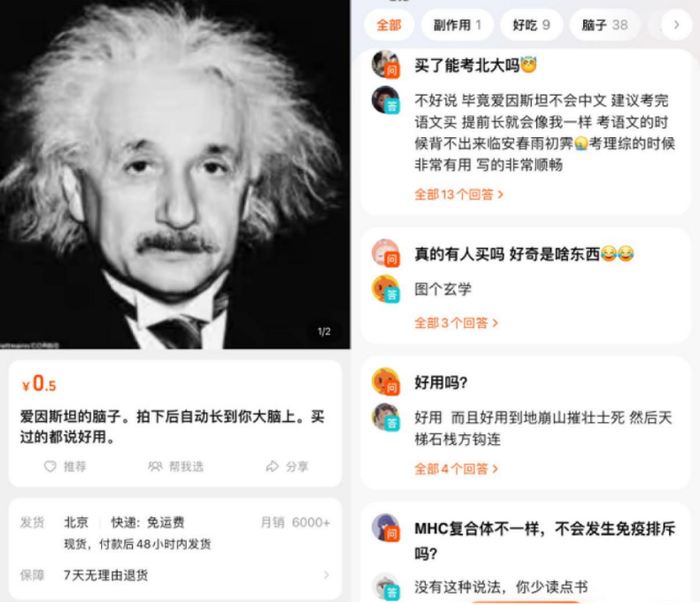This screenshot has width=700, height=605.
Task: Select the 好吃 9 filter chip
Action: 531,25
